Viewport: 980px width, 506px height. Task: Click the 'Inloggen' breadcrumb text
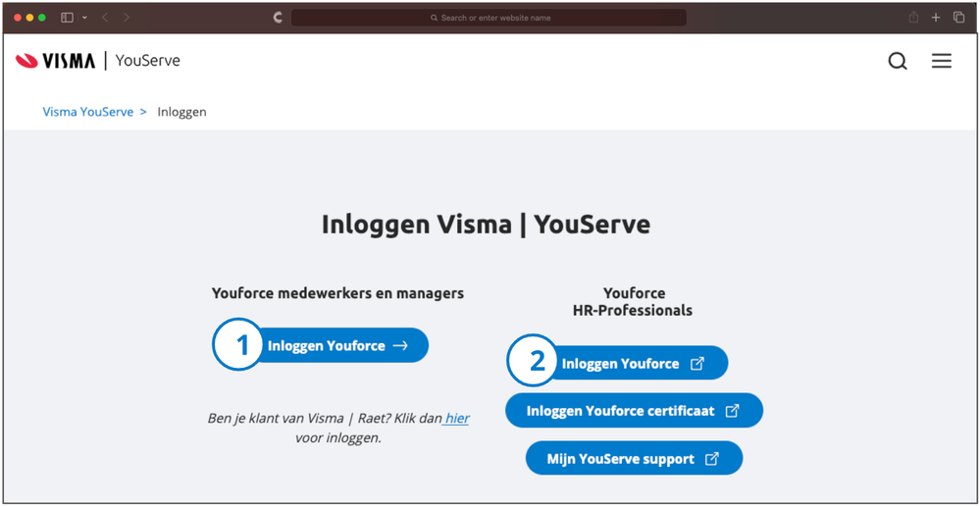pos(181,112)
